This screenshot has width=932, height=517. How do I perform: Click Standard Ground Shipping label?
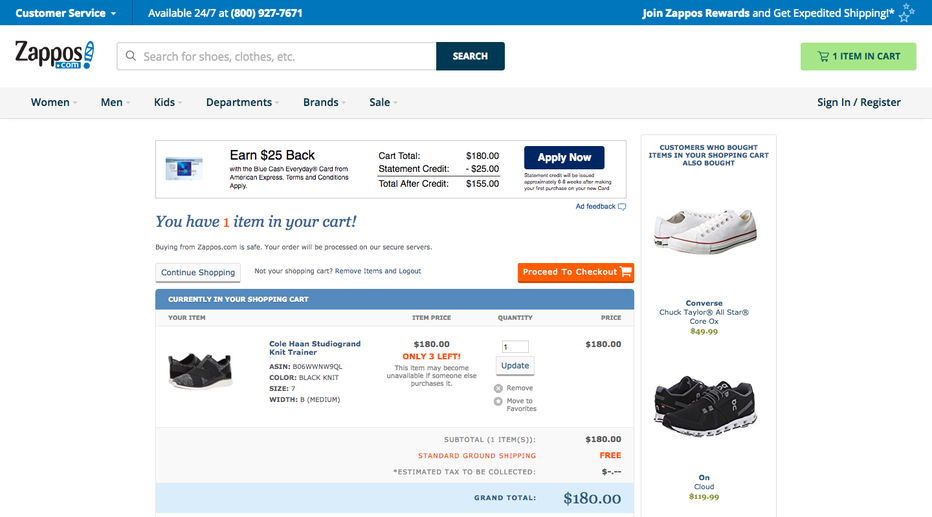[477, 456]
